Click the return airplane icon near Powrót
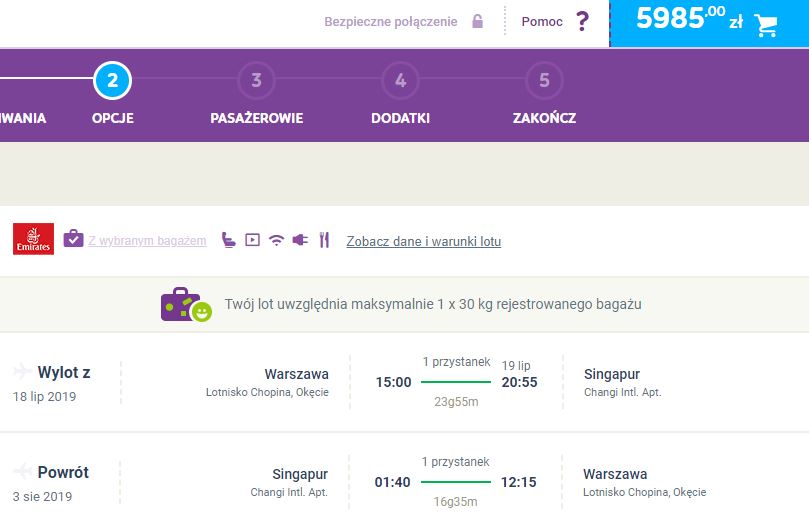The width and height of the screenshot is (809, 517). 22,471
